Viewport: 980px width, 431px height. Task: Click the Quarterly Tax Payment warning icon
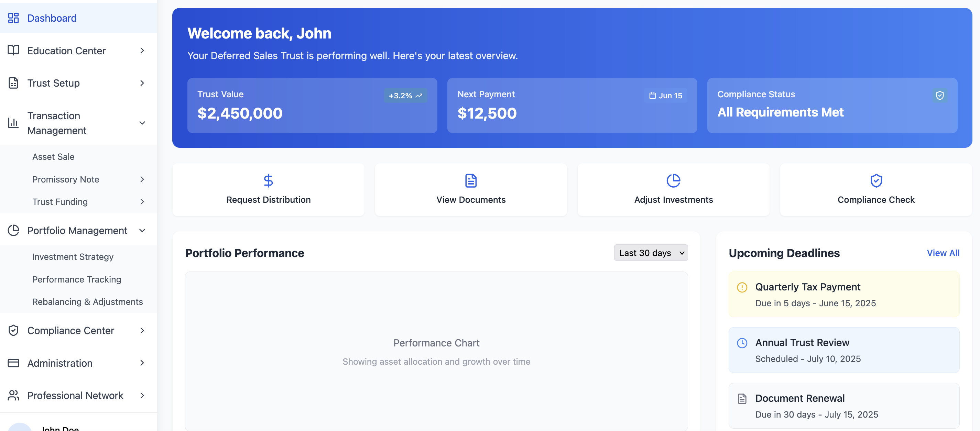point(742,287)
